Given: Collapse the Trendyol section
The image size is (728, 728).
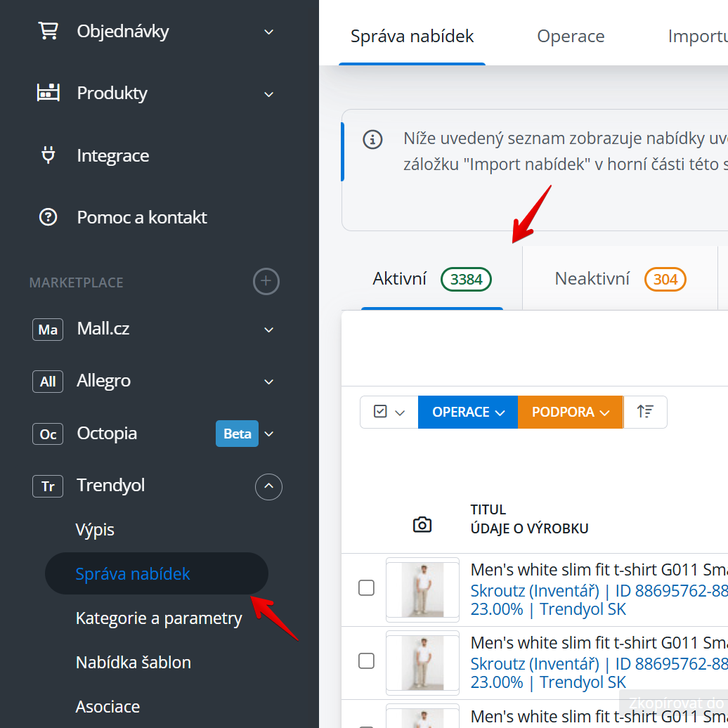Looking at the screenshot, I should click(269, 486).
